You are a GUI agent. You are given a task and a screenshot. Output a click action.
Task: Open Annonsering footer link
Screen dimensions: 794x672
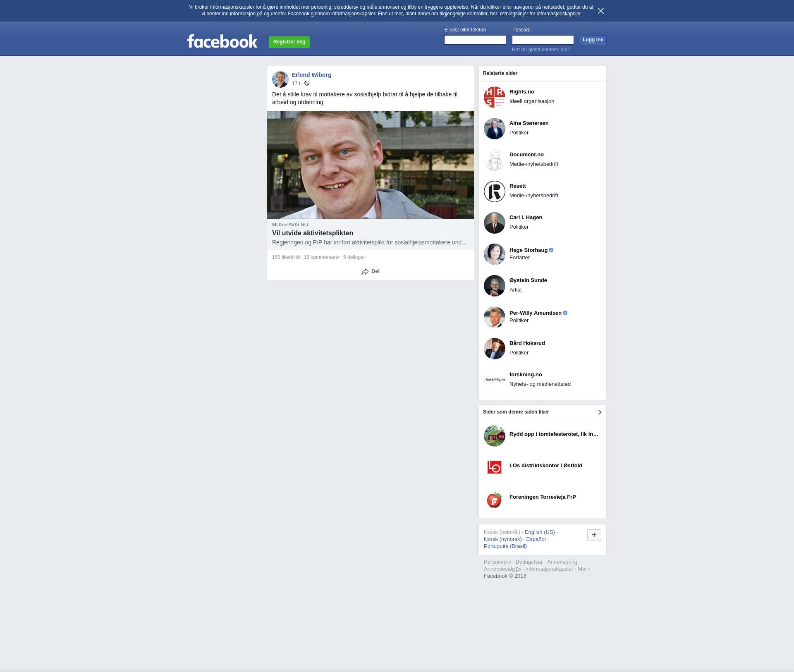click(x=562, y=562)
